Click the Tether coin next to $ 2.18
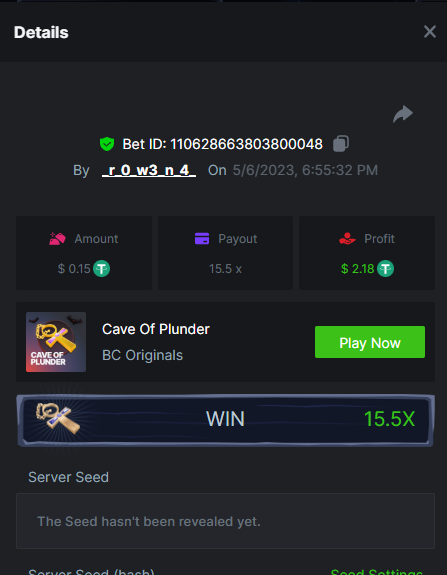Viewport: 447px width, 575px height. [x=385, y=269]
